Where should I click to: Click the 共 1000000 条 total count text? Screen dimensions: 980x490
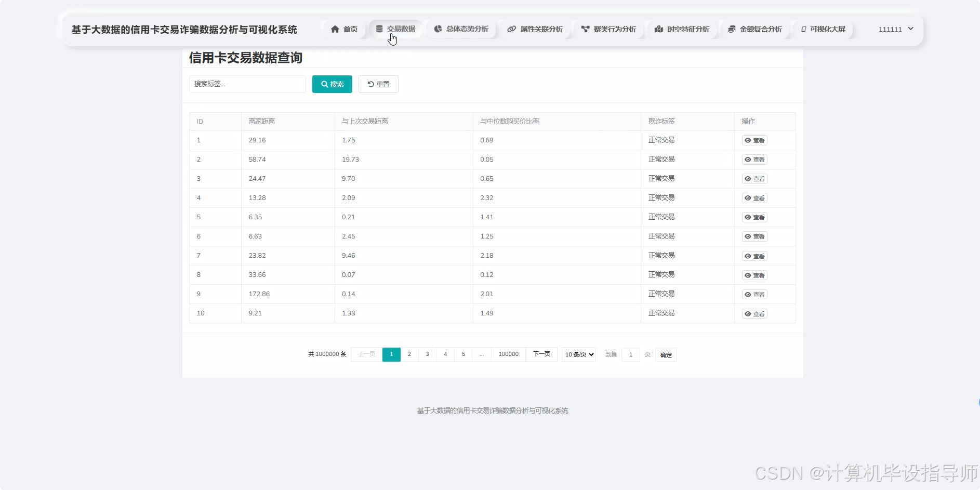[327, 354]
